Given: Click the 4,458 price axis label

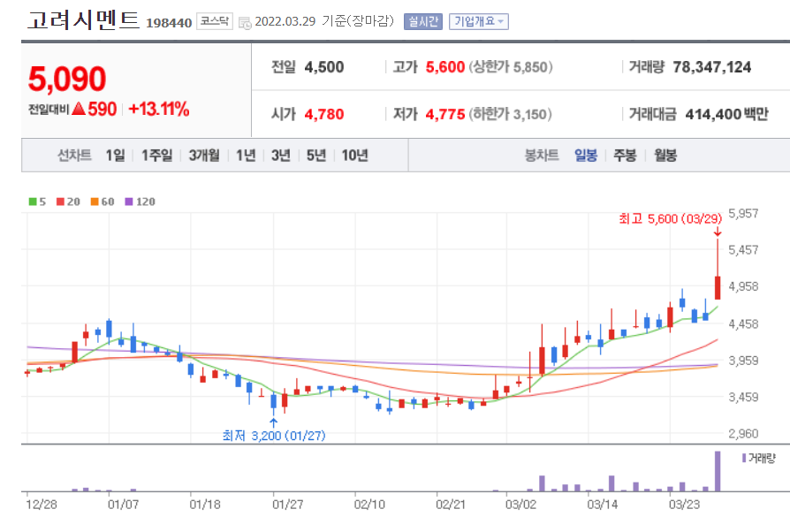Looking at the screenshot, I should tap(743, 324).
